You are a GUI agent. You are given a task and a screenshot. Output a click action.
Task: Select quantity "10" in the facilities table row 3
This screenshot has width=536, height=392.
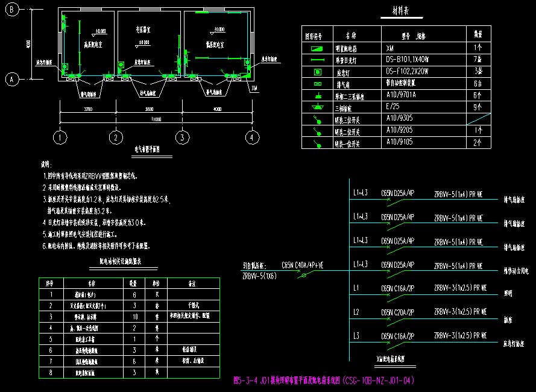(136, 317)
